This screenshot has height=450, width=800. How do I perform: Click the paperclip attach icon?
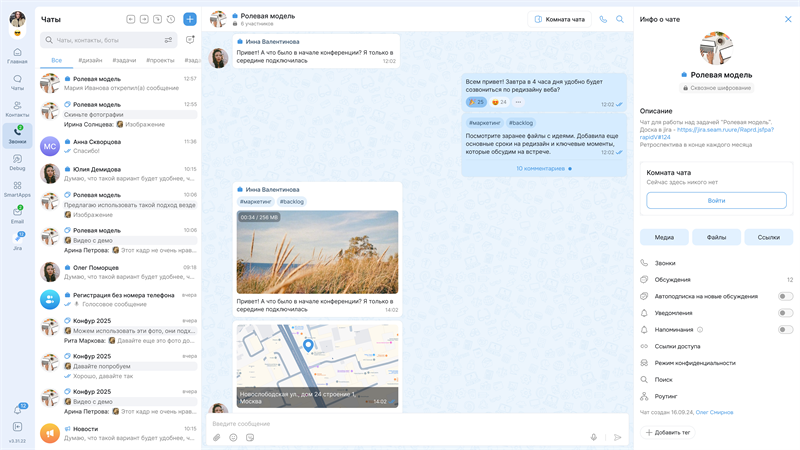(x=217, y=437)
